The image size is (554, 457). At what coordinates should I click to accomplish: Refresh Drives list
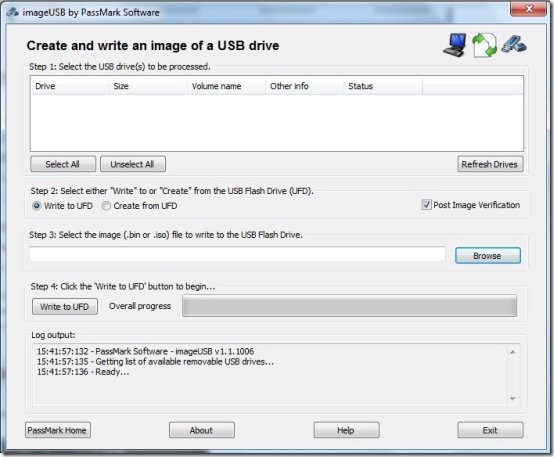coord(490,164)
